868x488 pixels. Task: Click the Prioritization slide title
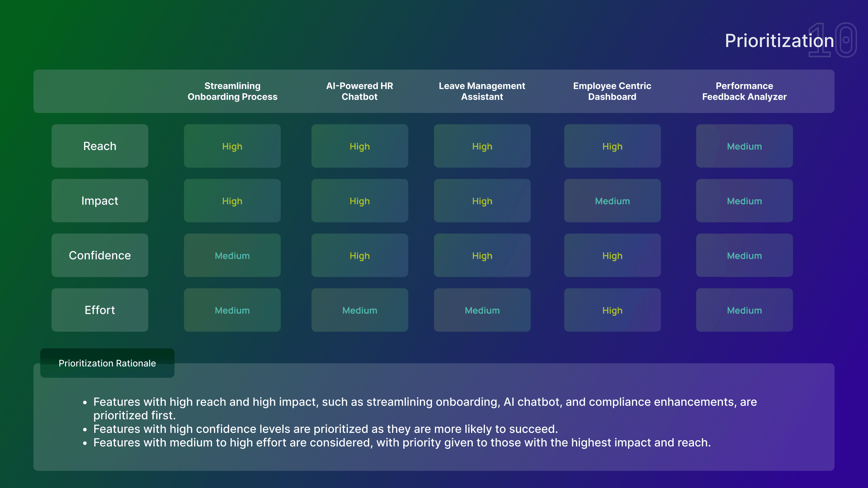(x=779, y=41)
